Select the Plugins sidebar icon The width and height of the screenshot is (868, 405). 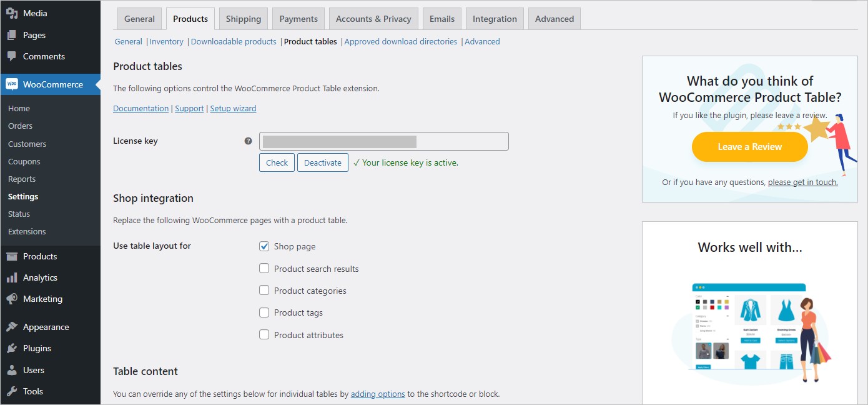[11, 348]
